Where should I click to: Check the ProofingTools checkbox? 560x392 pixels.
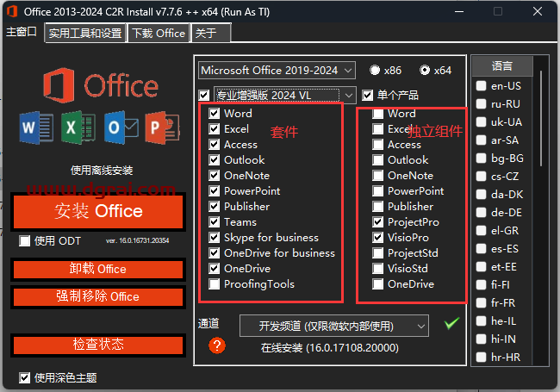(x=214, y=284)
